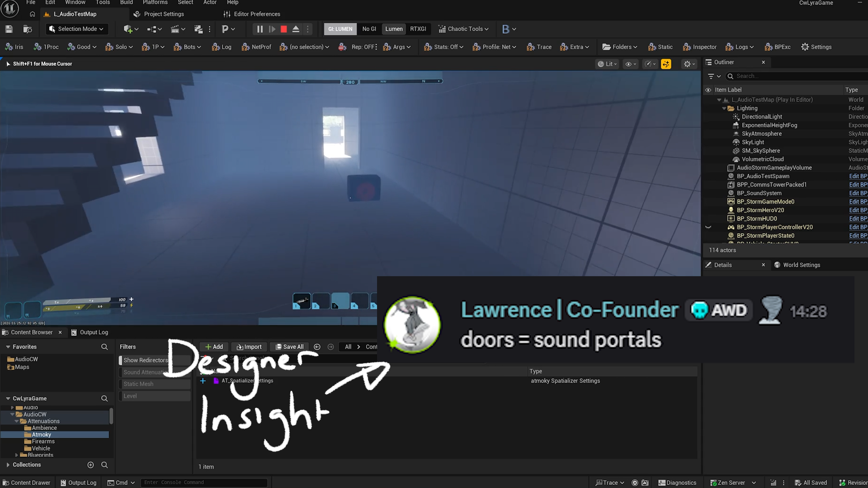
Task: Click the 1Proc toolbar button
Action: 46,47
